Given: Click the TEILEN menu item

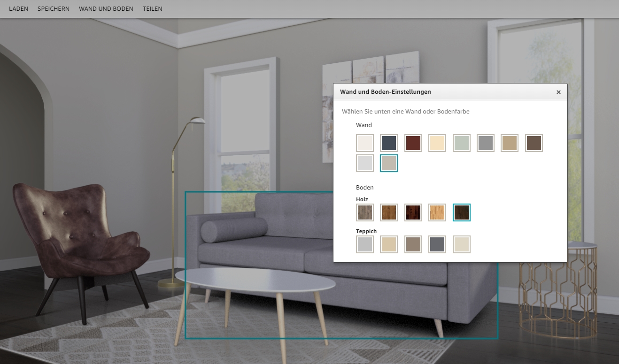Looking at the screenshot, I should pyautogui.click(x=153, y=9).
